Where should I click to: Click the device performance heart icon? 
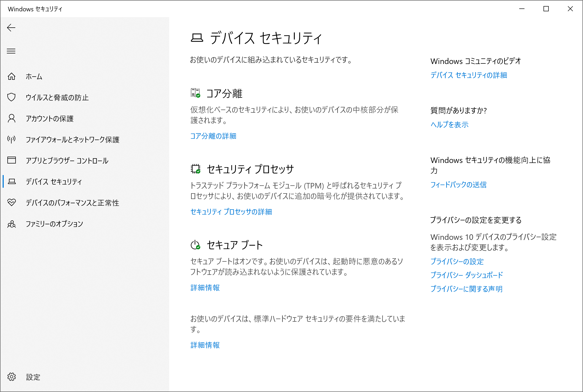tap(12, 202)
